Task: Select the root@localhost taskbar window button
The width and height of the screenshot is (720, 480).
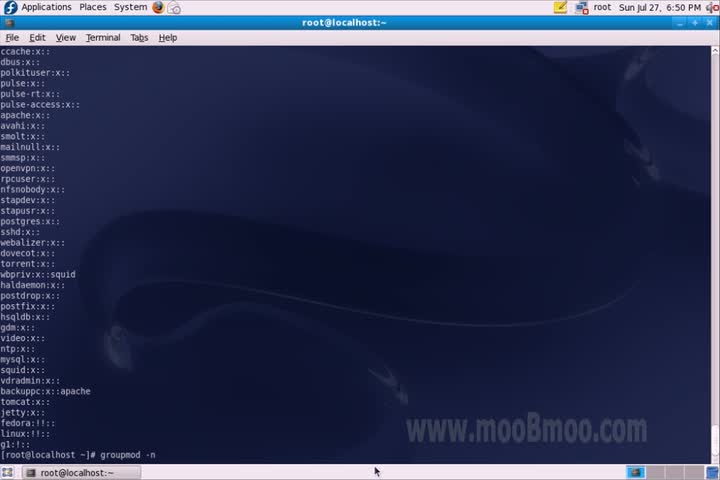Action: click(82, 473)
